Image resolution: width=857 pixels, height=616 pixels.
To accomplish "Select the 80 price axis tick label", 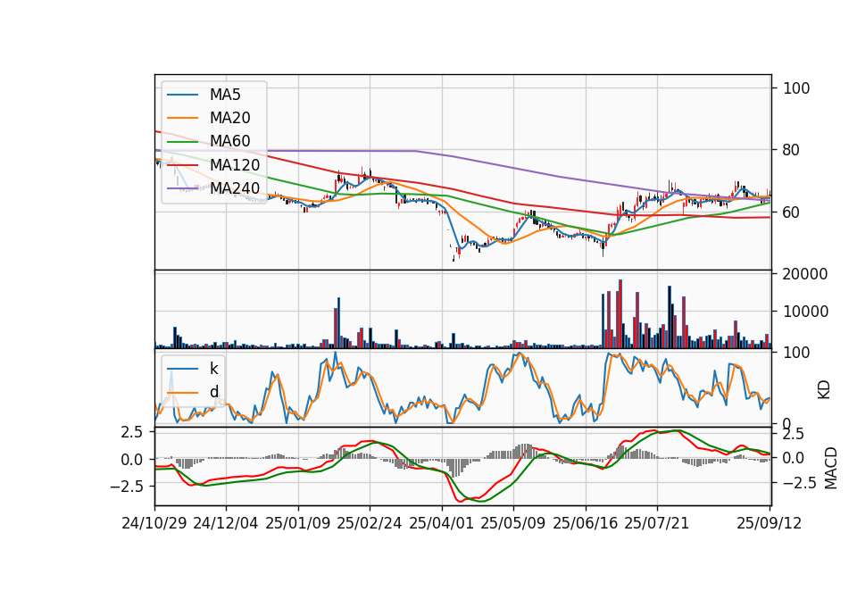I will click(x=792, y=150).
